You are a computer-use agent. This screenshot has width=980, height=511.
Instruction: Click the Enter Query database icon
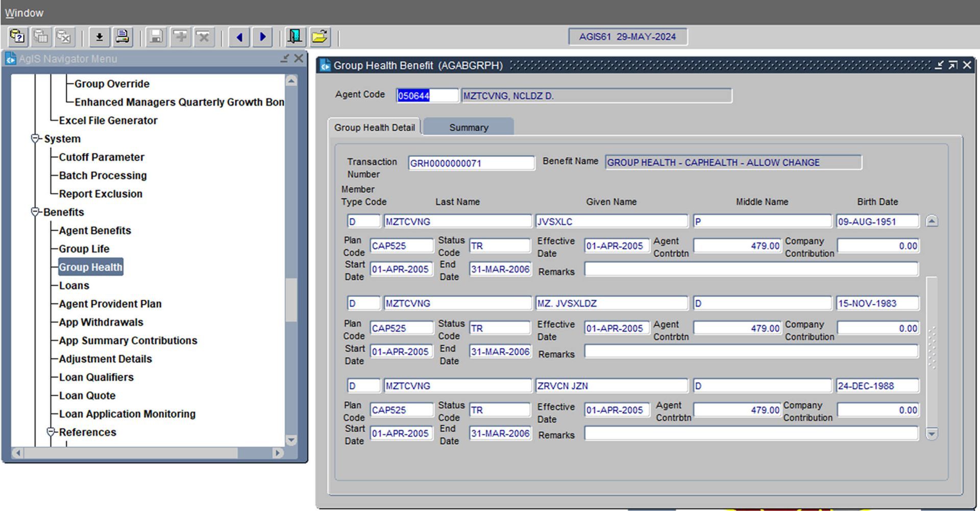tap(17, 37)
